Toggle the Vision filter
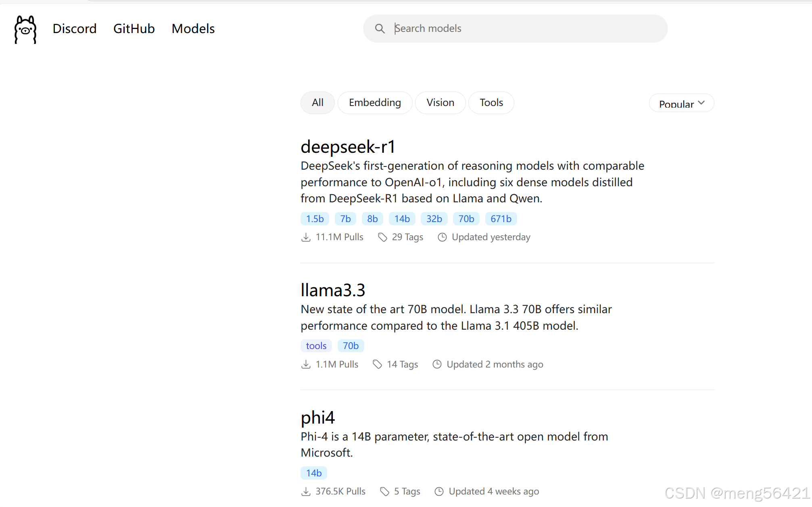 click(440, 103)
